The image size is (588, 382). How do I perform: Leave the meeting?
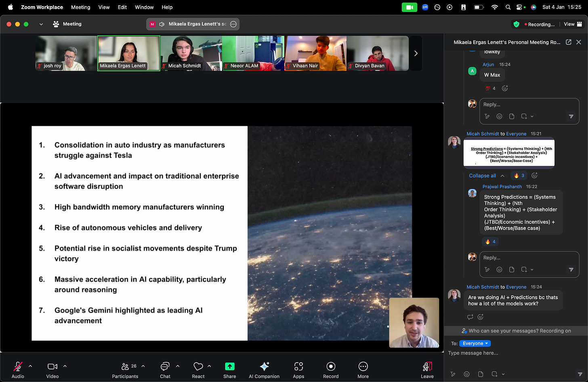(427, 370)
